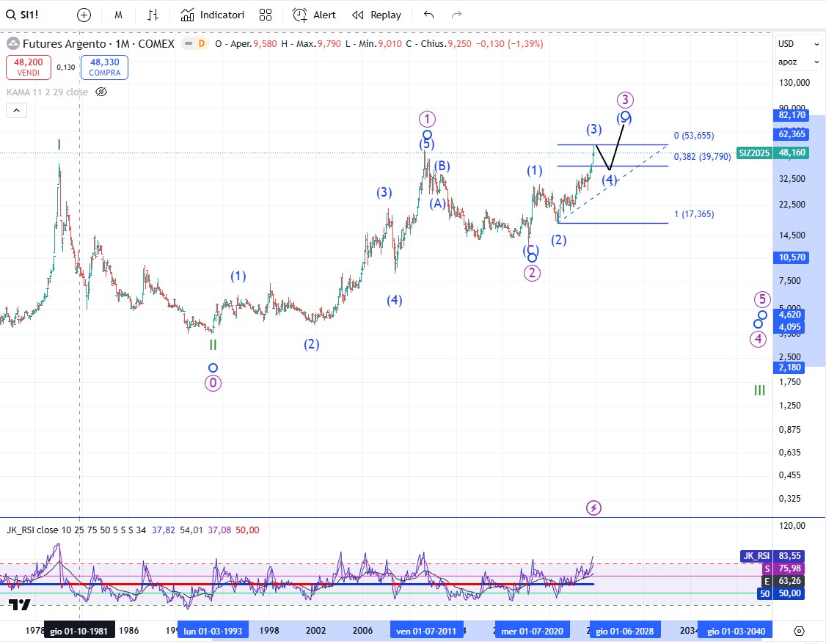Click date marker gio 01-06-2028
This screenshot has width=826, height=644.
(x=625, y=631)
